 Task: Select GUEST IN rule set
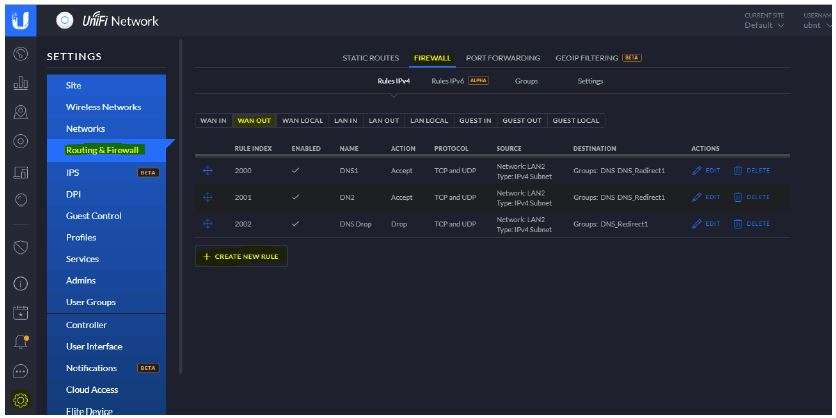coord(475,121)
